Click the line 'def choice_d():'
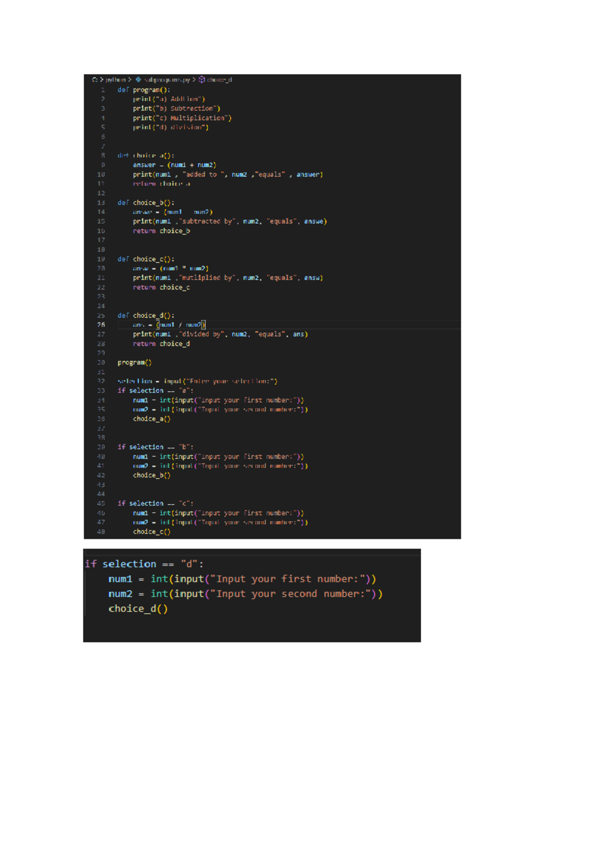 tap(146, 316)
